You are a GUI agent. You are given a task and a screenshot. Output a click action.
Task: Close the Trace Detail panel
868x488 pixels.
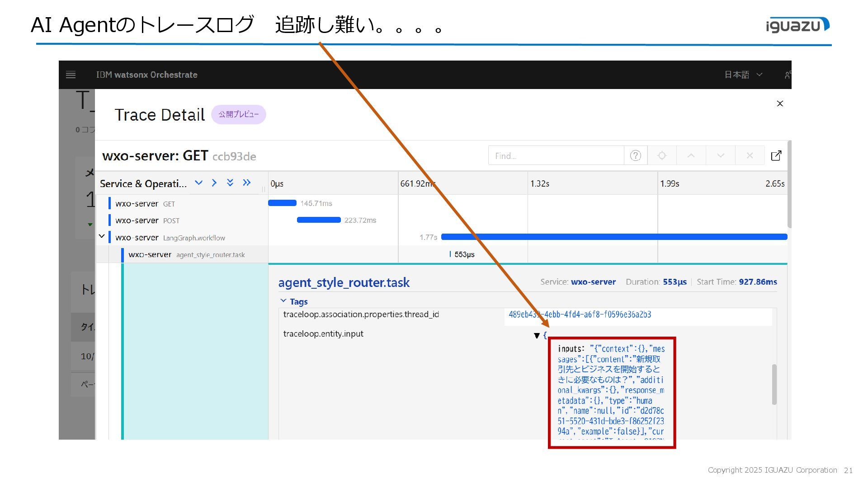tap(780, 103)
